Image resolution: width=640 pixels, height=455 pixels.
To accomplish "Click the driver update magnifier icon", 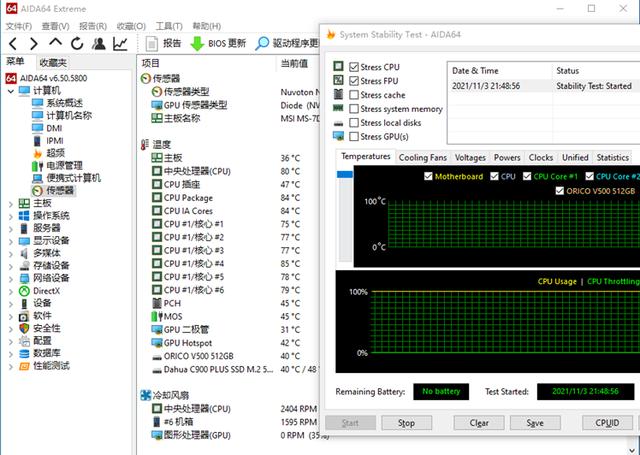I will coord(264,44).
